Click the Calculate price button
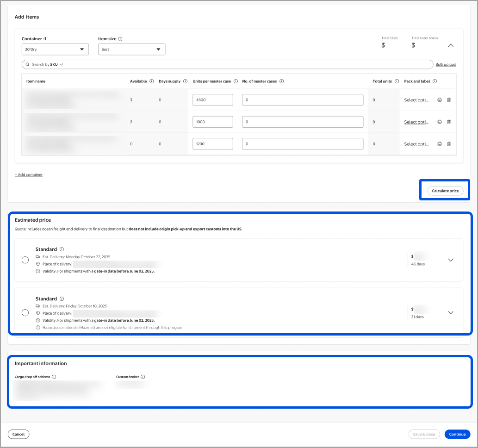Viewport: 478px width, 448px height. coord(445,191)
